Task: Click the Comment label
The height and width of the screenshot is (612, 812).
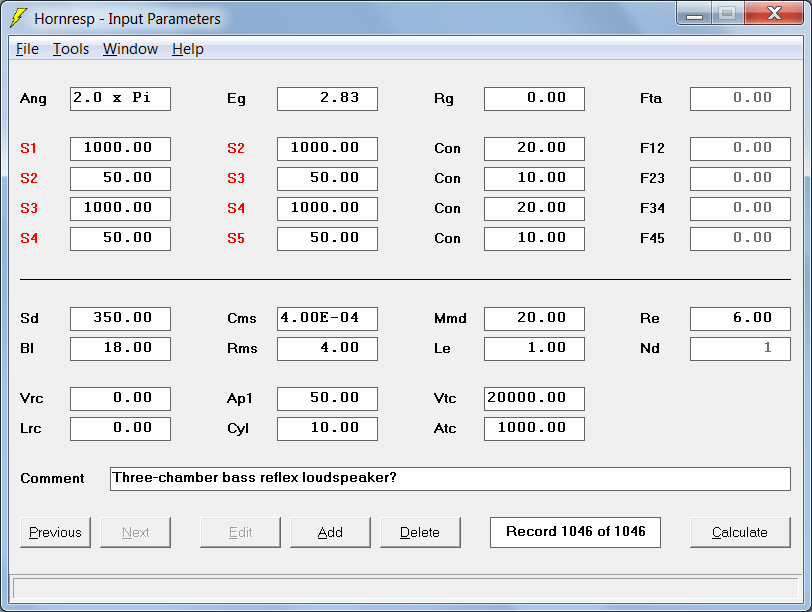Action: coord(52,478)
